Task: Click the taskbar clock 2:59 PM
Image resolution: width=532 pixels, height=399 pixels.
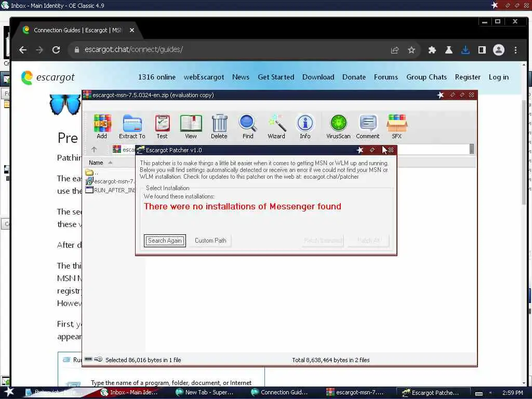Action: [512, 393]
